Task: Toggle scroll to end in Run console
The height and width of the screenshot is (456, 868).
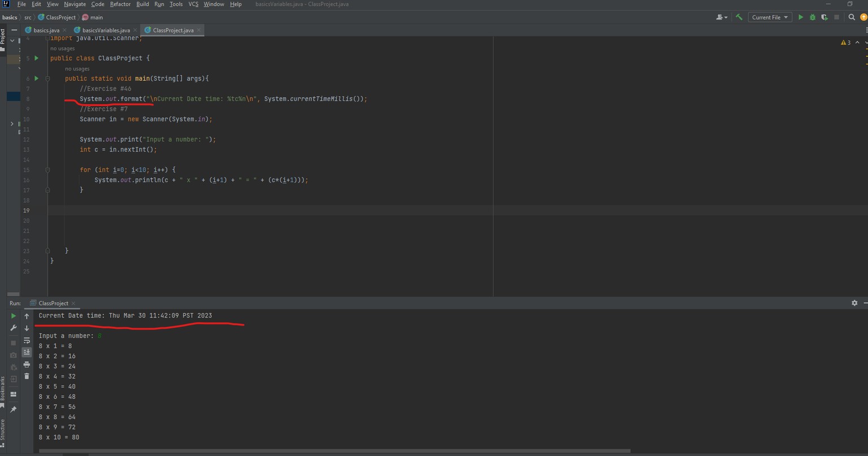Action: click(x=27, y=352)
